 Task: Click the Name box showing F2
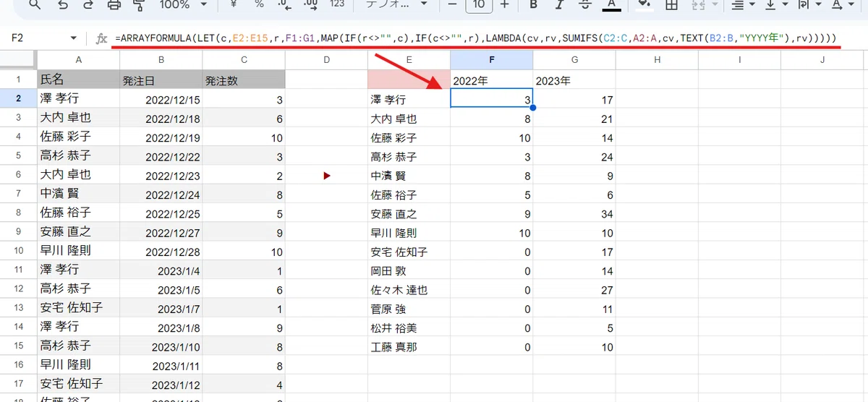click(x=36, y=38)
